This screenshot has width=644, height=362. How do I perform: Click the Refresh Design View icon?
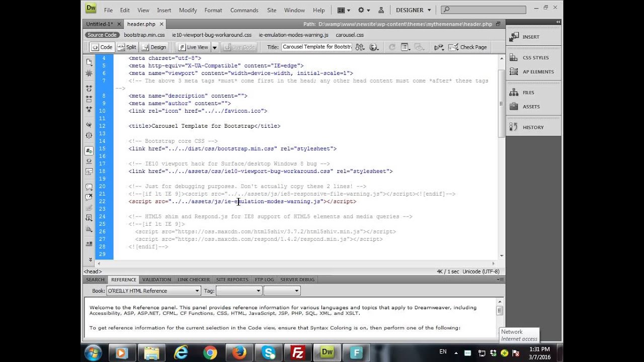pyautogui.click(x=392, y=47)
